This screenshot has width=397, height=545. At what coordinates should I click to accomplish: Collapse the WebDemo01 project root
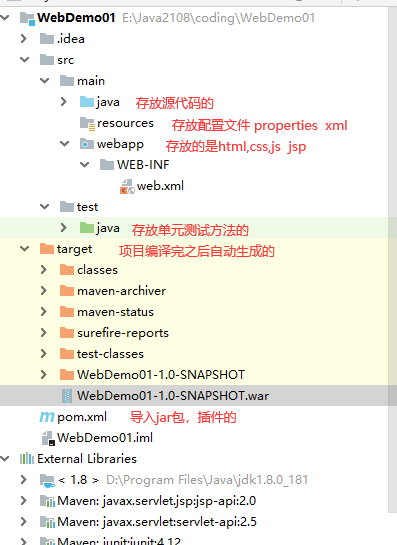5,17
